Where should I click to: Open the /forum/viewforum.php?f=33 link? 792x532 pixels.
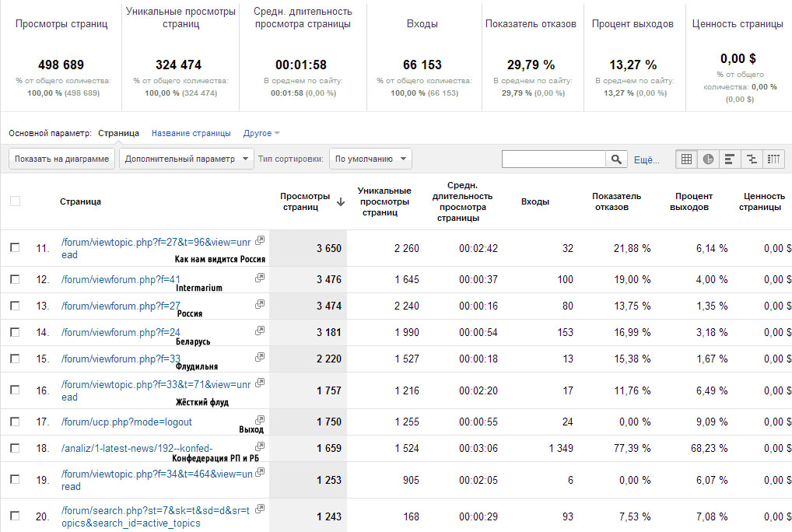tap(121, 359)
